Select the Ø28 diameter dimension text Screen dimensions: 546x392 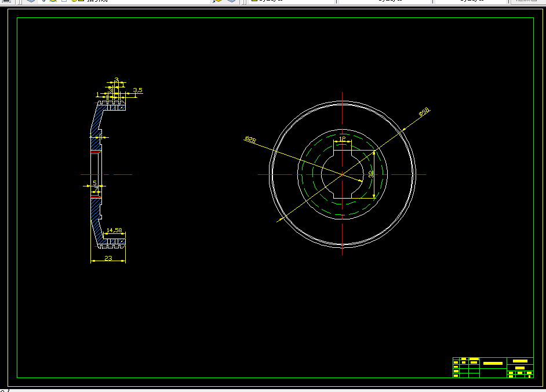[250, 140]
